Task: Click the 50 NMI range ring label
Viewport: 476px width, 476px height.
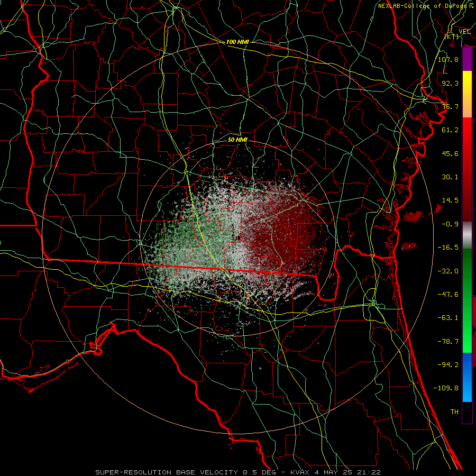Action: click(x=237, y=140)
